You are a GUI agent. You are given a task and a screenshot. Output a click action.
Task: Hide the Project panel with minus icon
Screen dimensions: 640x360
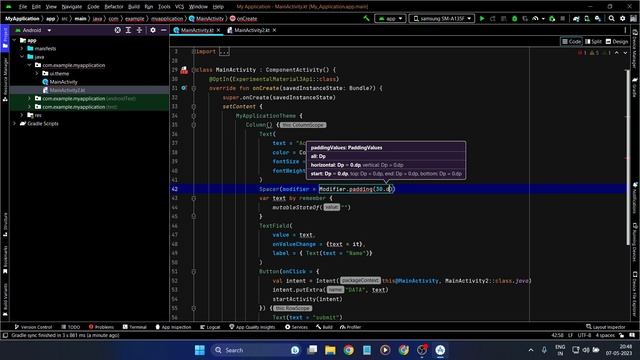pos(164,30)
